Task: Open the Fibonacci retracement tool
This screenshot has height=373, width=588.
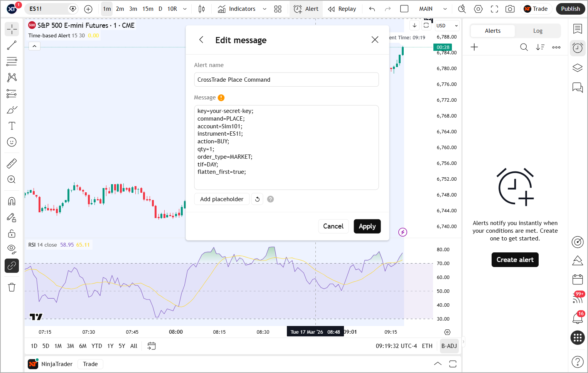Action: [x=12, y=61]
